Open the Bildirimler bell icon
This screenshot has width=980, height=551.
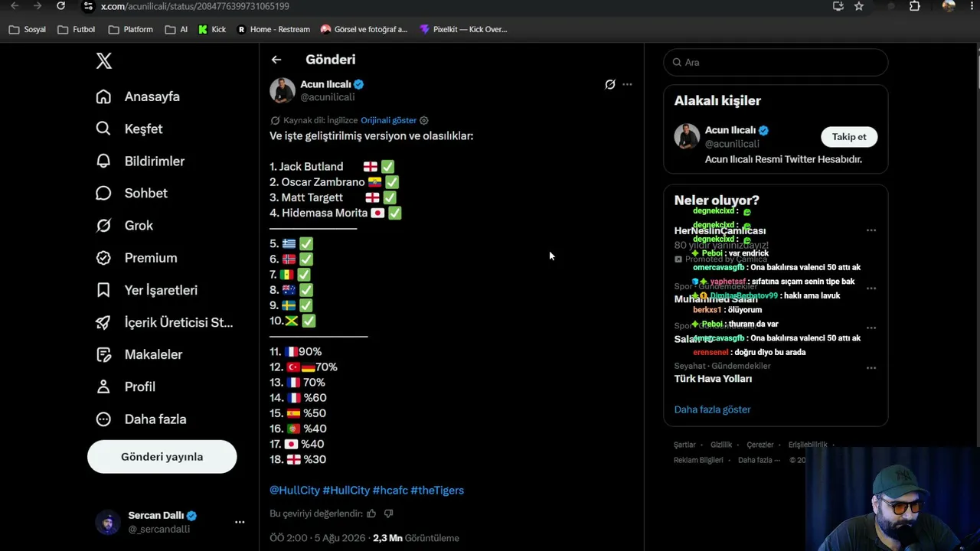coord(103,161)
